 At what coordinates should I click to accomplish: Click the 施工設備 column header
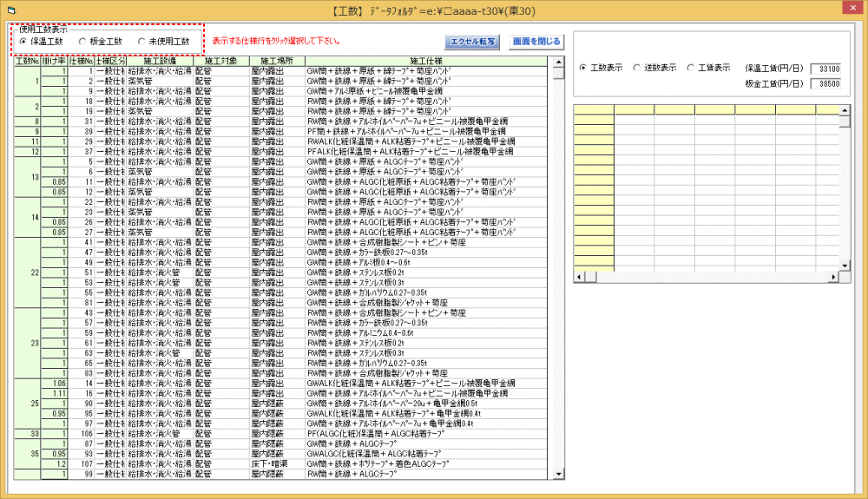(x=160, y=62)
